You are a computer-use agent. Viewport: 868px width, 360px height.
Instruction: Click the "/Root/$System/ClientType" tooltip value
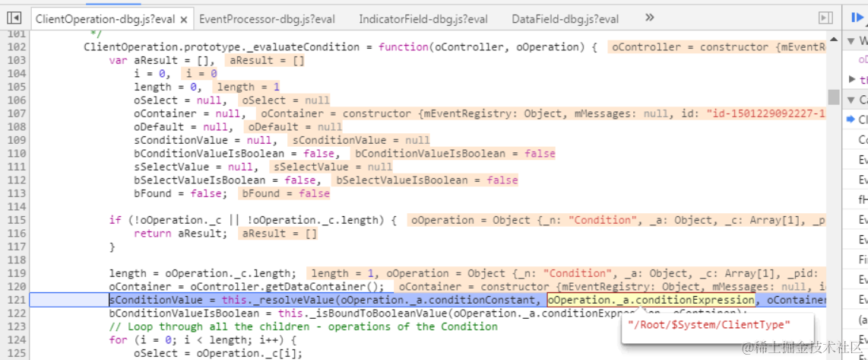pyautogui.click(x=710, y=324)
